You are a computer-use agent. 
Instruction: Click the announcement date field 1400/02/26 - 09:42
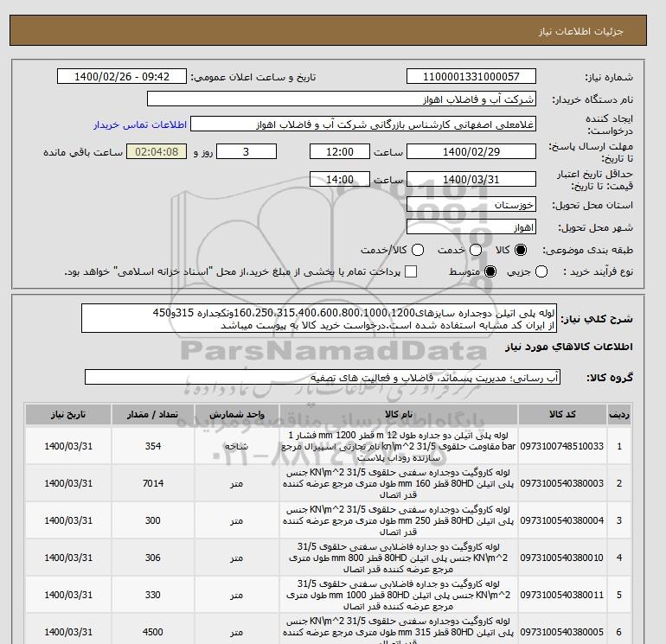point(122,76)
